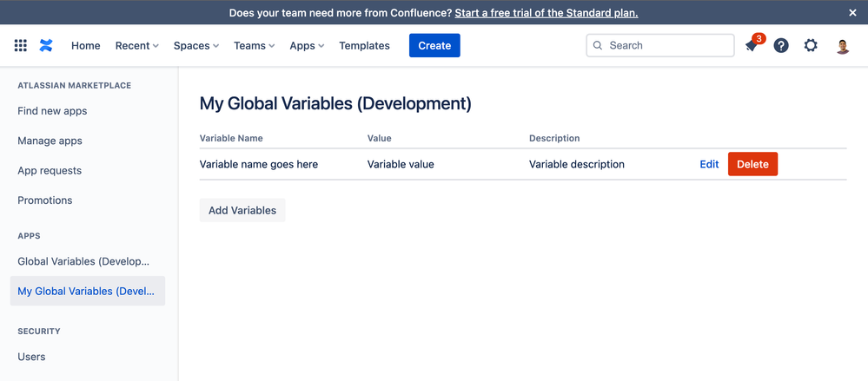
Task: Expand the Apps dropdown menu
Action: pos(307,46)
